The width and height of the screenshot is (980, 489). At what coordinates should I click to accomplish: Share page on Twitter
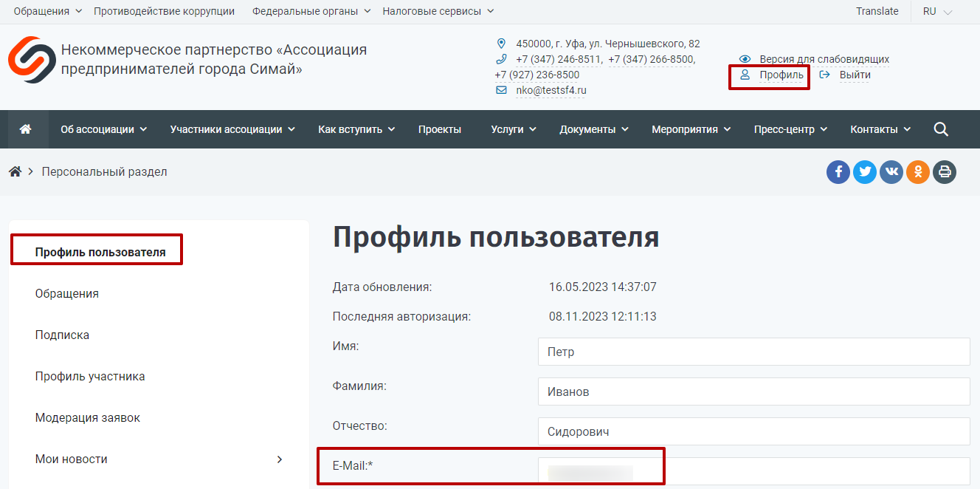pos(865,172)
